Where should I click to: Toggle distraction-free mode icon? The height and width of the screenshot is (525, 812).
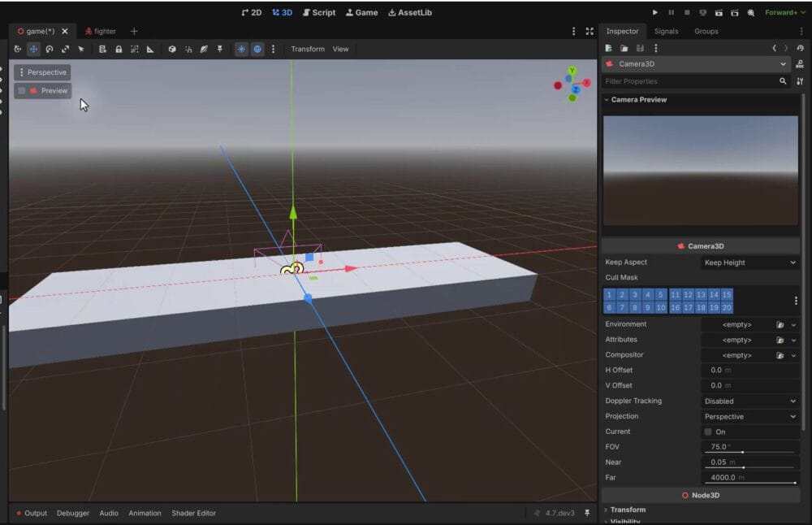[x=590, y=31]
